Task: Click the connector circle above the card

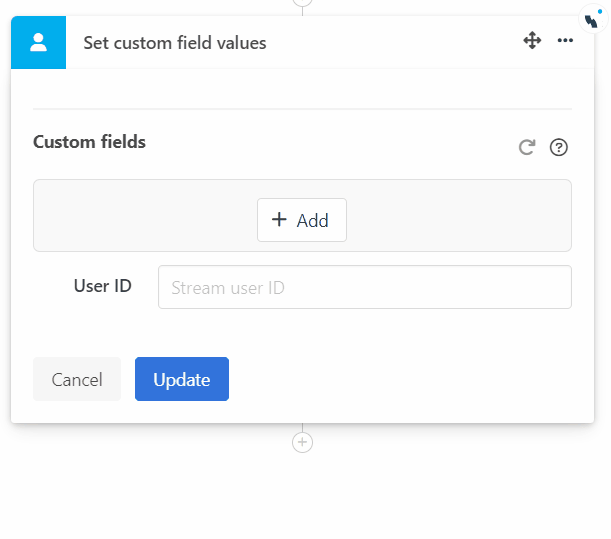Action: pyautogui.click(x=302, y=2)
